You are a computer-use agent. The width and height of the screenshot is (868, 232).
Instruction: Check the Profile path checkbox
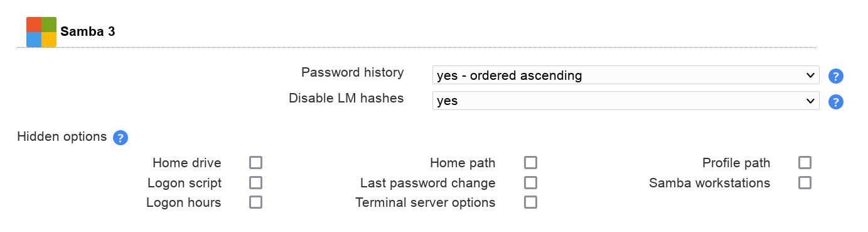(805, 163)
